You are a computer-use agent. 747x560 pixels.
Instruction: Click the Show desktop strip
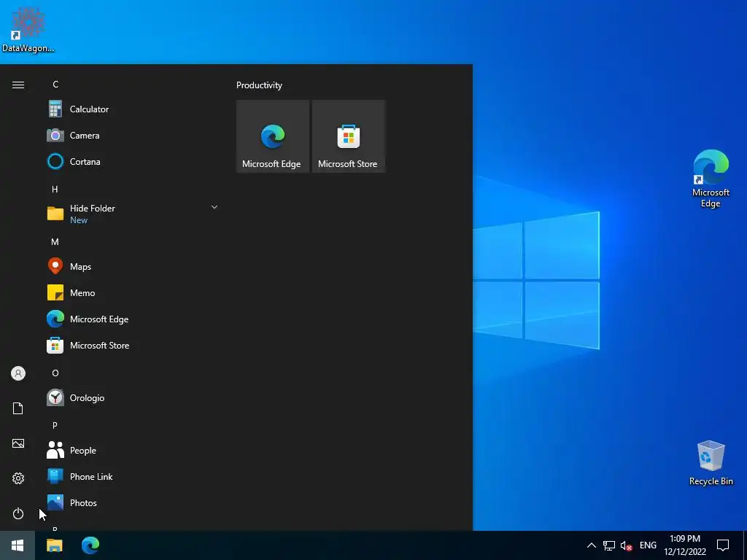pos(745,545)
